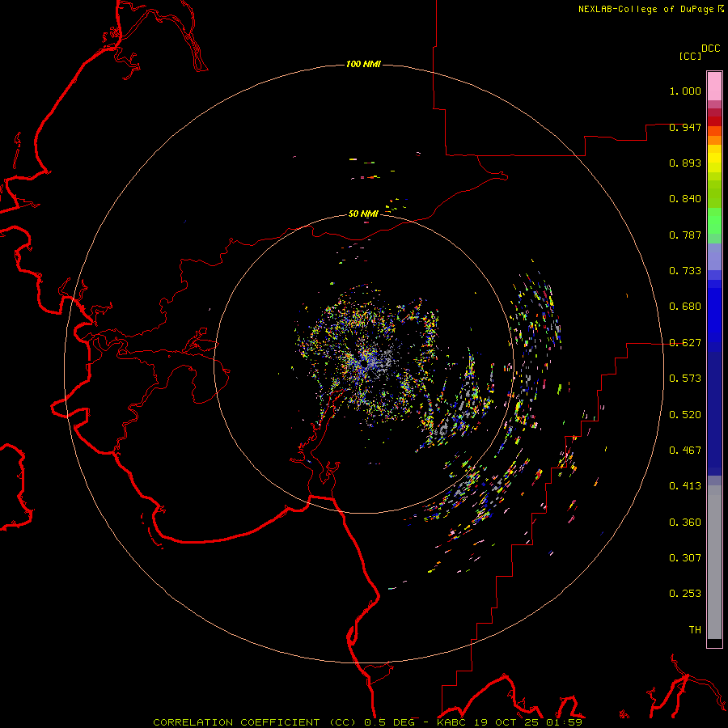Click the TH threshold label
The image size is (728, 728).
[695, 630]
